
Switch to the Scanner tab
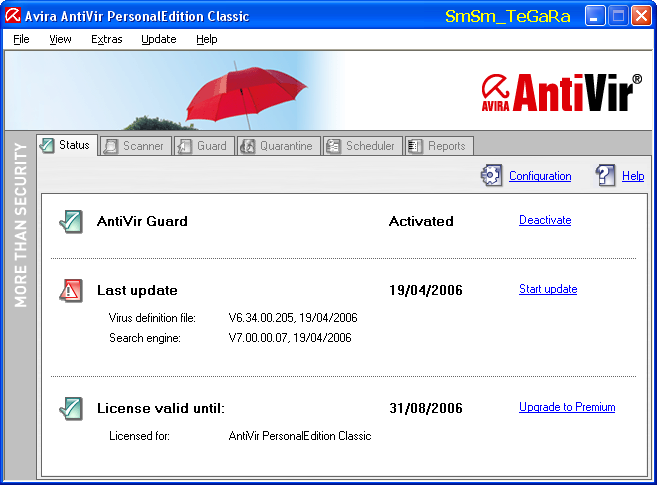[136, 146]
